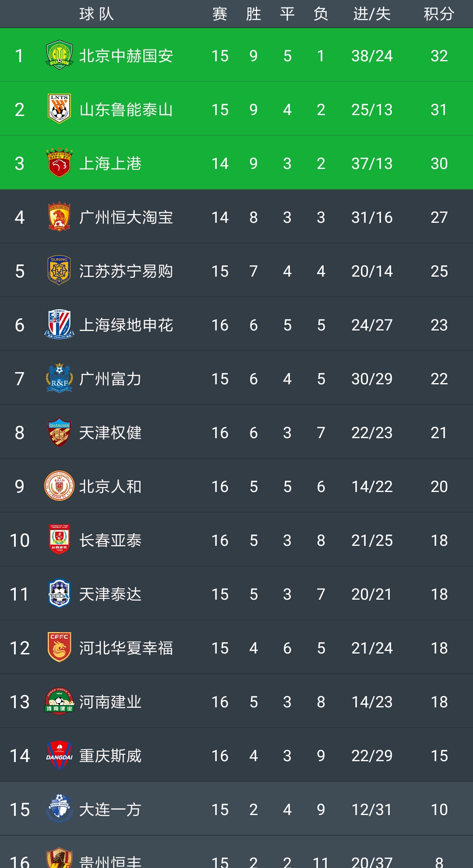Click the 进/失 goals column header
The image size is (473, 868).
pyautogui.click(x=372, y=14)
